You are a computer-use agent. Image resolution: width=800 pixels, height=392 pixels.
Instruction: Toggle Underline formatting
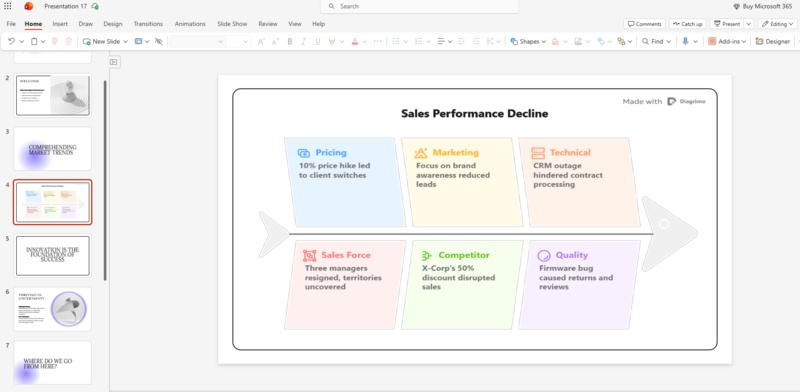(x=318, y=41)
